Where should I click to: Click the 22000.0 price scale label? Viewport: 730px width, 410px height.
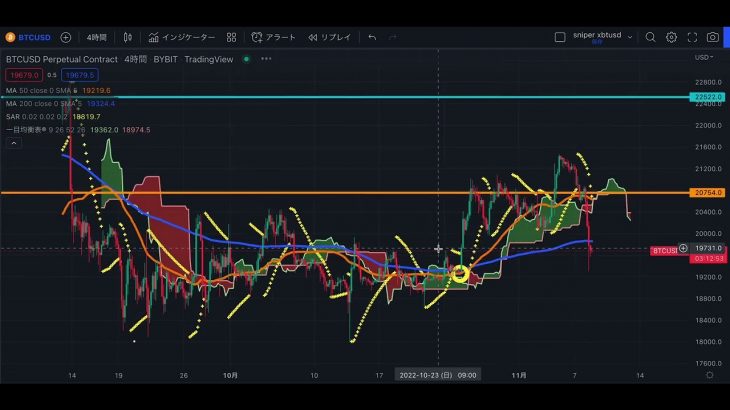(x=708, y=125)
